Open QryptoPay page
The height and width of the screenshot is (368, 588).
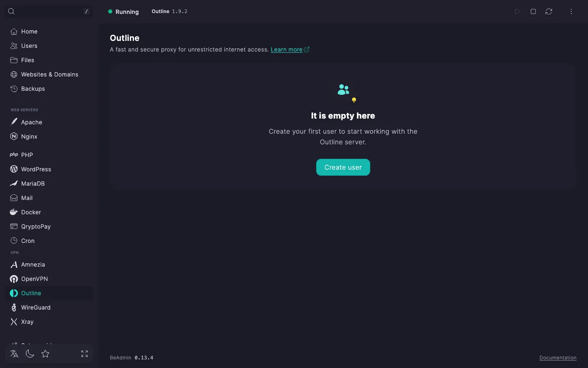49,227
